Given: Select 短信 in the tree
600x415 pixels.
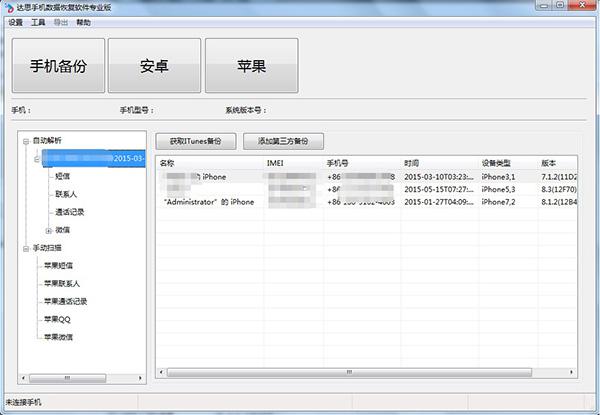Looking at the screenshot, I should 62,176.
